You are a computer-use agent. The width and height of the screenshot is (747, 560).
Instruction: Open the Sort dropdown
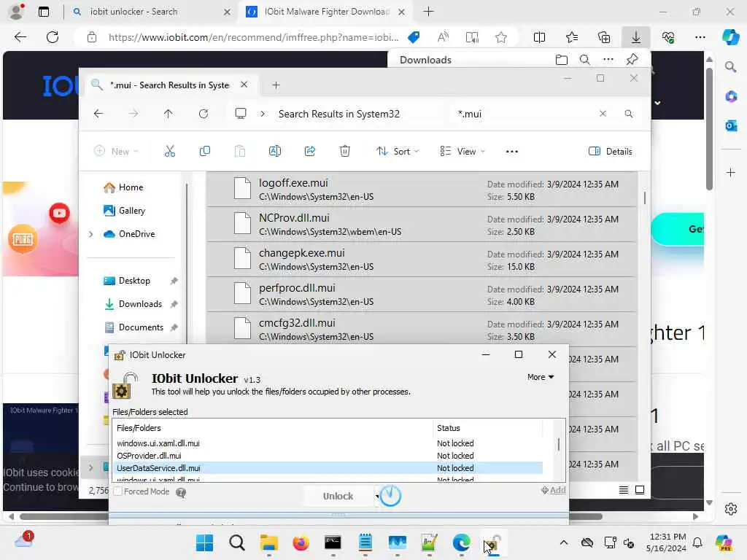(398, 152)
